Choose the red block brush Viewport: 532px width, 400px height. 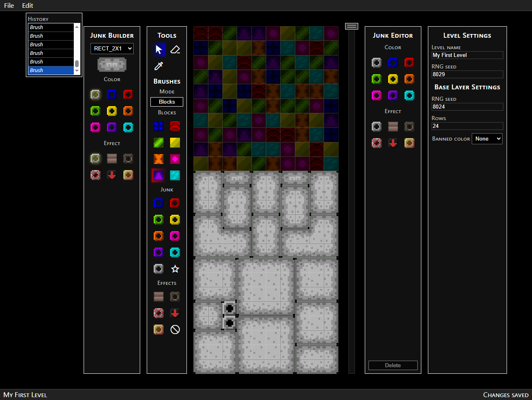[x=175, y=126]
